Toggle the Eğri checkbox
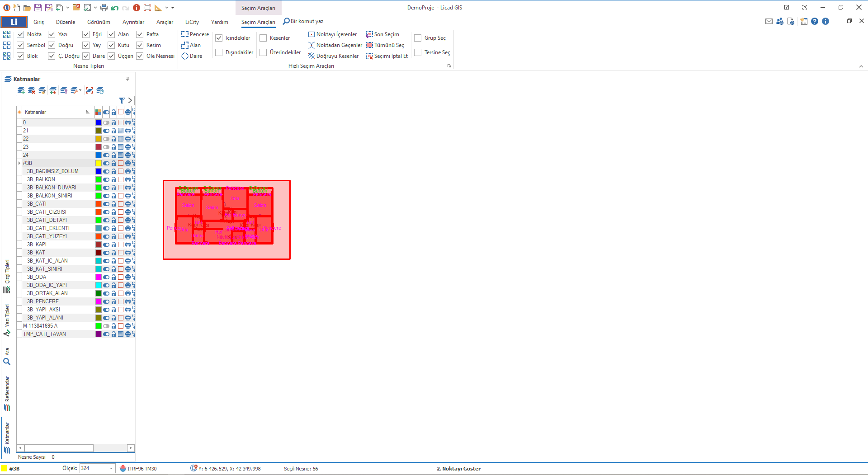 [86, 34]
